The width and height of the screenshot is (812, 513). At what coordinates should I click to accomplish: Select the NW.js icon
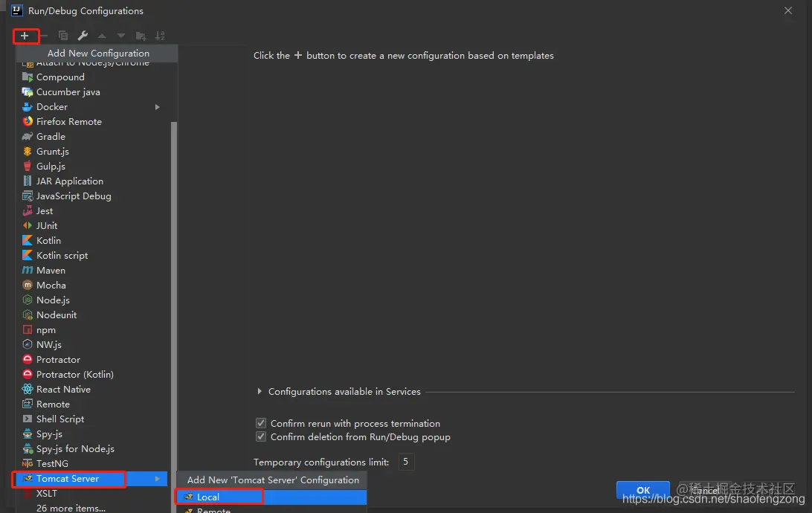click(x=28, y=345)
